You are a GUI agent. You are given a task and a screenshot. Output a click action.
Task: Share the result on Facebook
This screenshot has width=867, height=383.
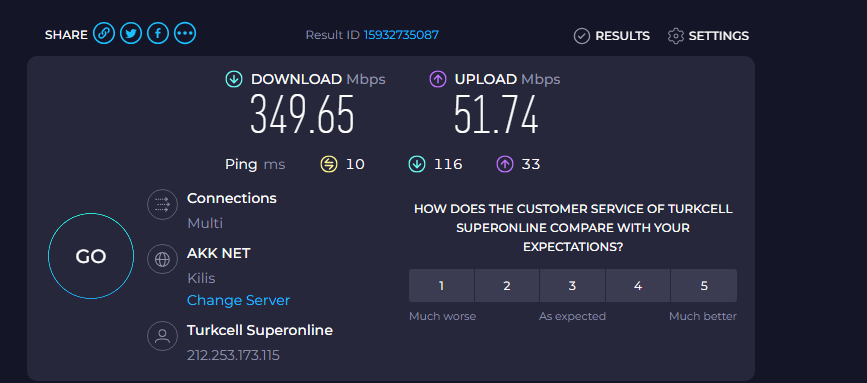click(158, 34)
